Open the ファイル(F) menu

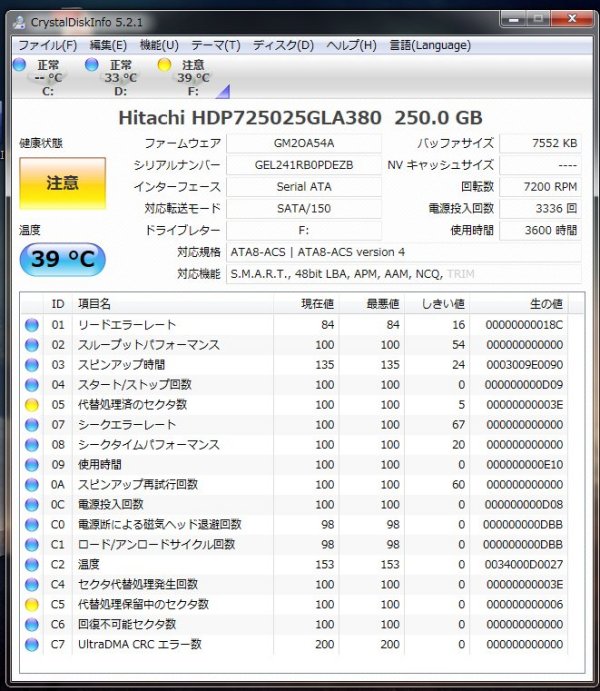(48, 45)
